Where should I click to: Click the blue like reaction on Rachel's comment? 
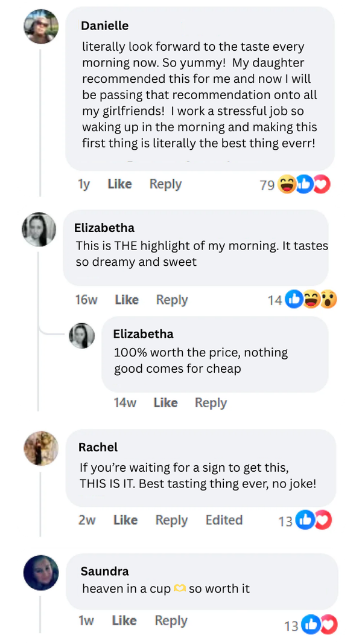coord(305,520)
